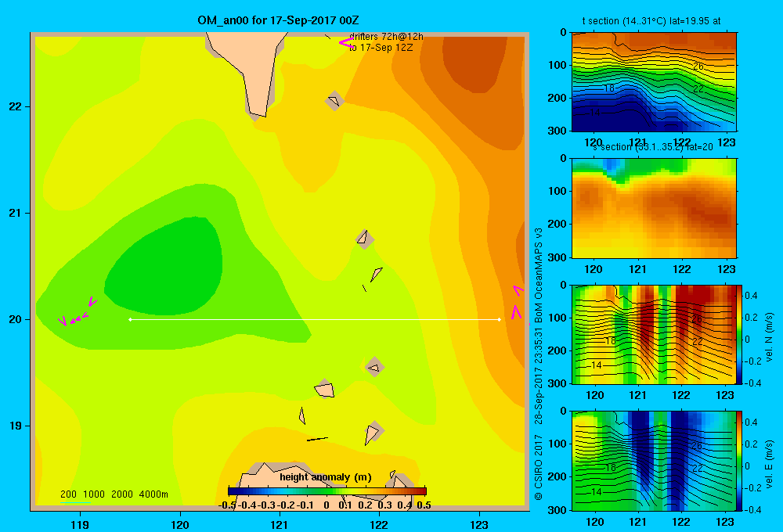Click the '0.4' tick on vel. N scale
The height and width of the screenshot is (532, 783).
click(x=751, y=296)
